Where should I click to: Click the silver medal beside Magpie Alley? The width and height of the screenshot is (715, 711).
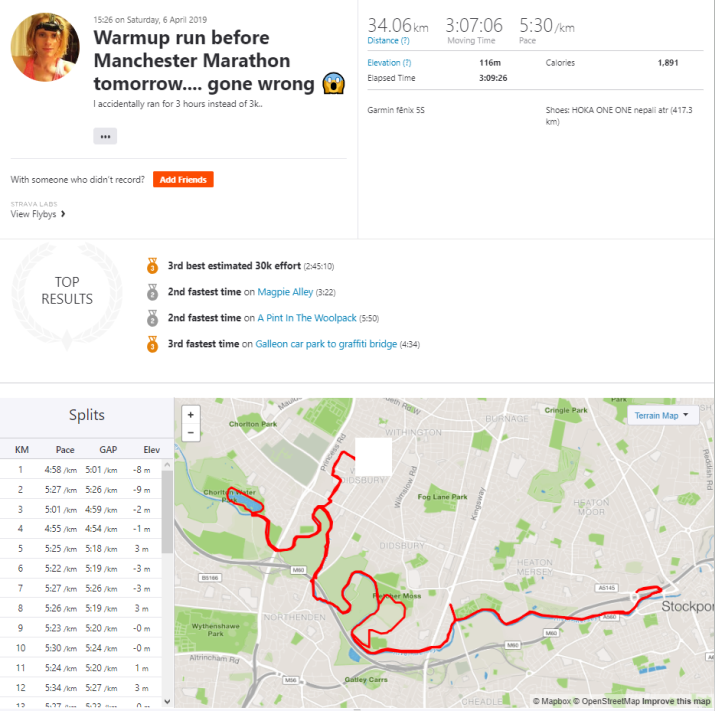coord(153,292)
